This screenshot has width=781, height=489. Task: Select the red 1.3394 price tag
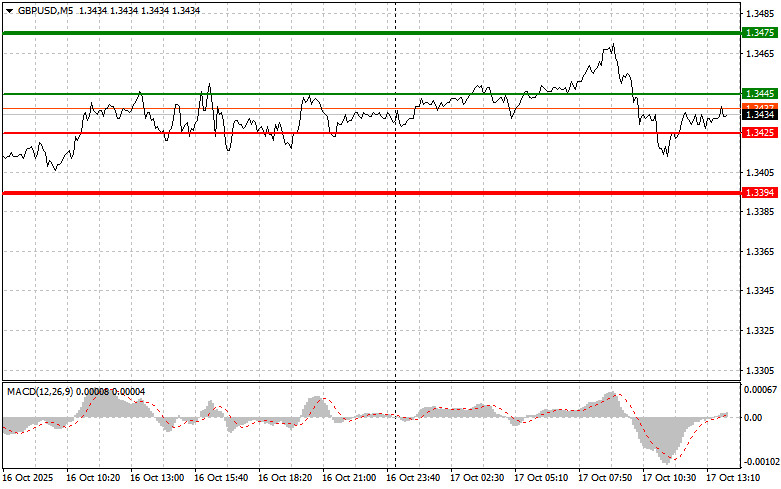click(x=760, y=193)
